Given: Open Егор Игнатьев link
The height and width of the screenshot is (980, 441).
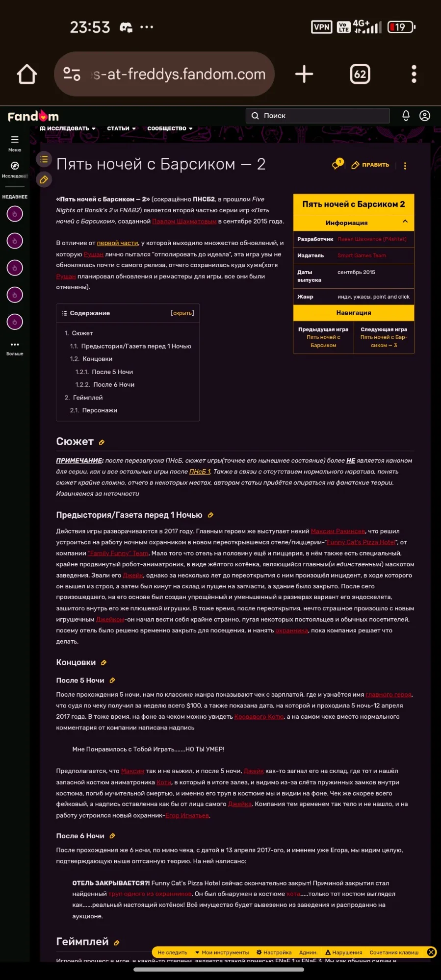Looking at the screenshot, I should tap(187, 815).
